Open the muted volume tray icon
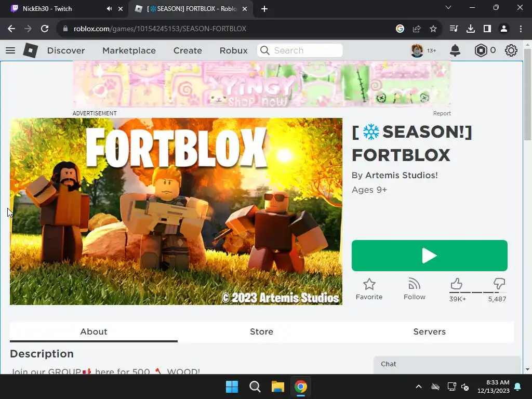 pos(465,387)
